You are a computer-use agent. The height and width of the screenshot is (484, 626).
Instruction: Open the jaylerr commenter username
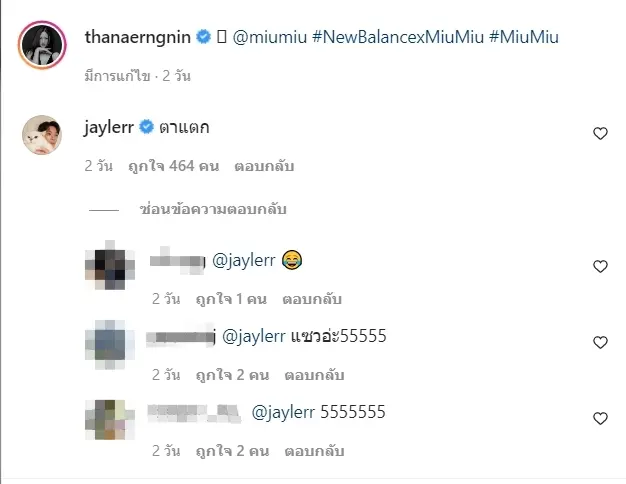[x=109, y=127]
